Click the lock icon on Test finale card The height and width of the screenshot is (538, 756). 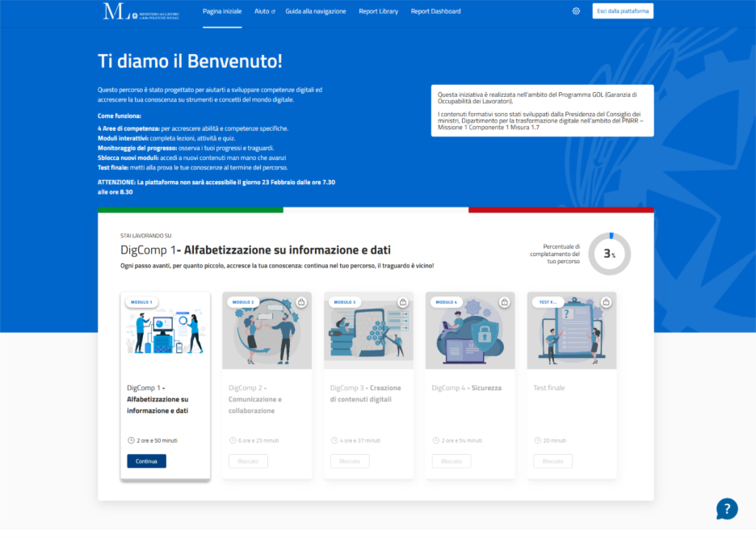tap(606, 302)
